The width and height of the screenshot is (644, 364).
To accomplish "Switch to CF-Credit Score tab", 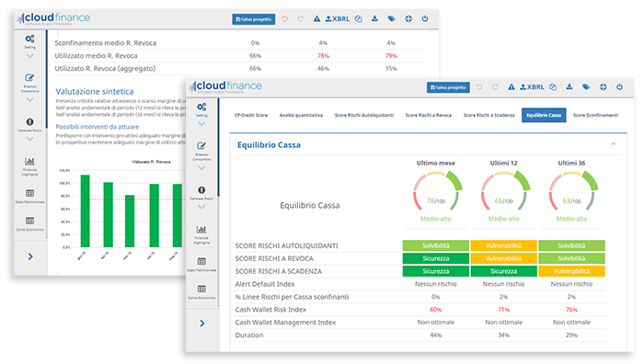I will [251, 115].
